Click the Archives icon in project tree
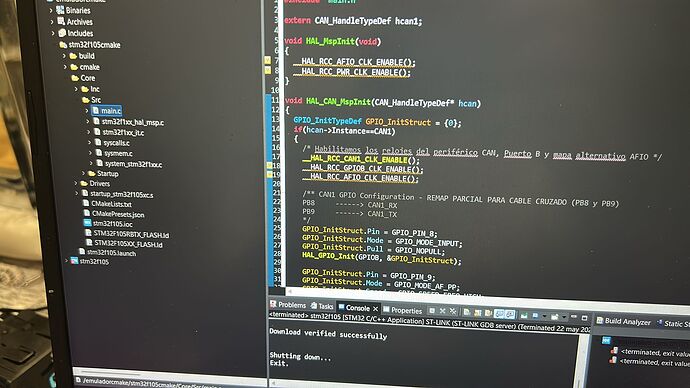690x388 pixels. tap(61, 21)
